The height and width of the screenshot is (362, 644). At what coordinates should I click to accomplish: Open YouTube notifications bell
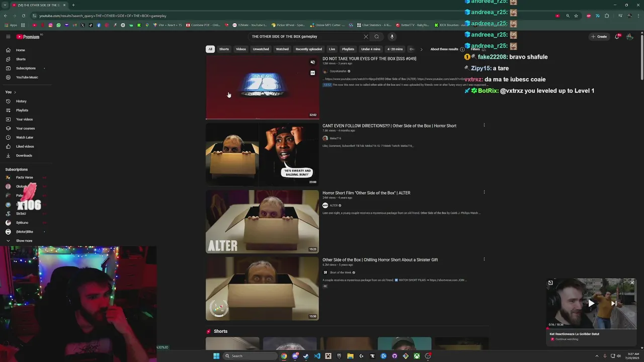pos(617,37)
